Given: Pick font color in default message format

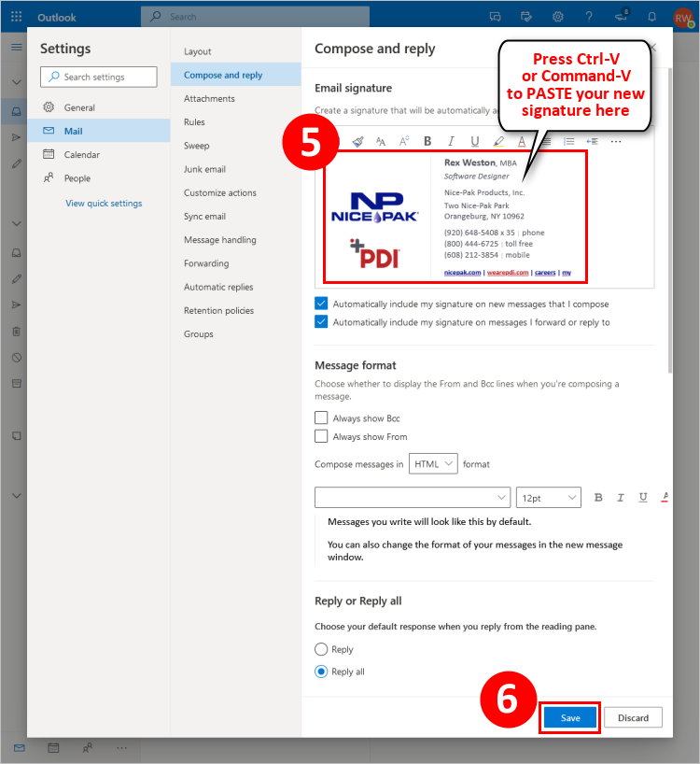Looking at the screenshot, I should click(665, 498).
